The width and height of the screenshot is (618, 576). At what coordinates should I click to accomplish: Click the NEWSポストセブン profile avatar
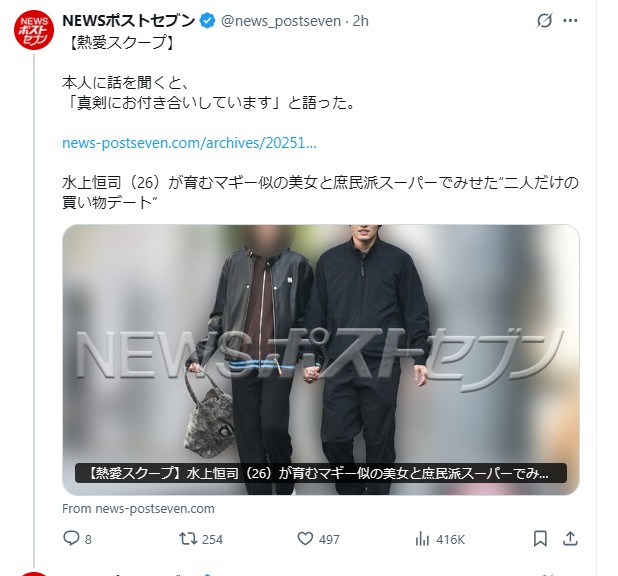point(34,30)
